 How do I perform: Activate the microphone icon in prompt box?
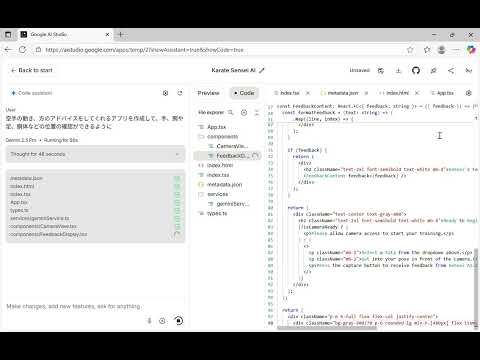pos(149,321)
